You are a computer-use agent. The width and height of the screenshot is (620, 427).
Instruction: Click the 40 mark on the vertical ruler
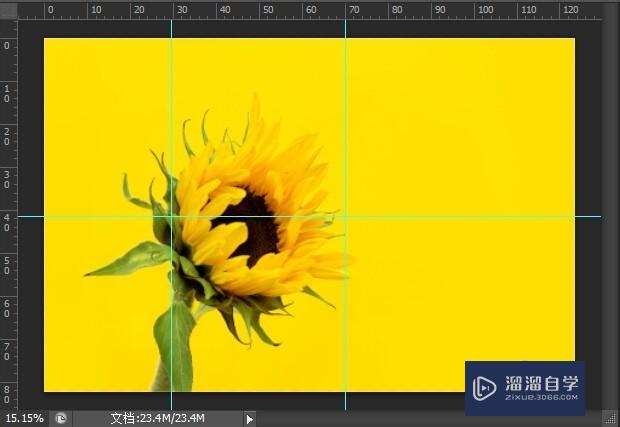(x=8, y=221)
